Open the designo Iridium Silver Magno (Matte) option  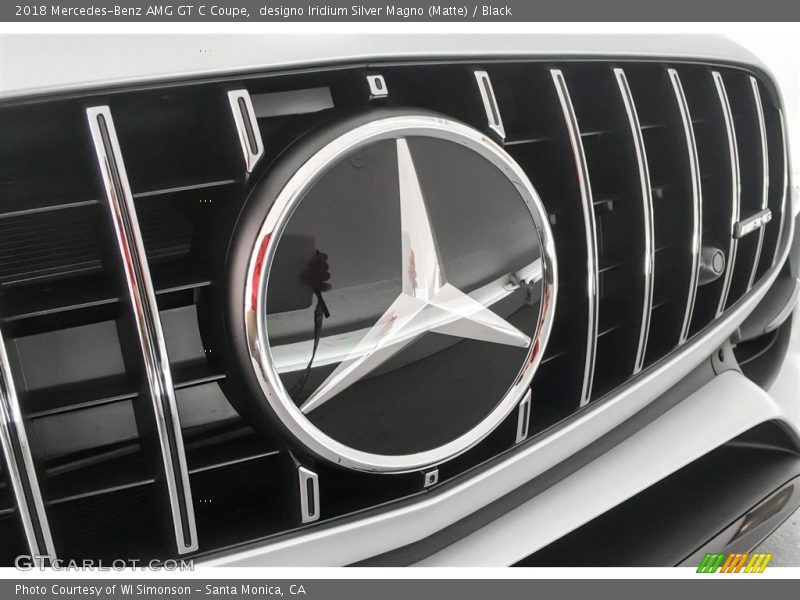pyautogui.click(x=365, y=11)
